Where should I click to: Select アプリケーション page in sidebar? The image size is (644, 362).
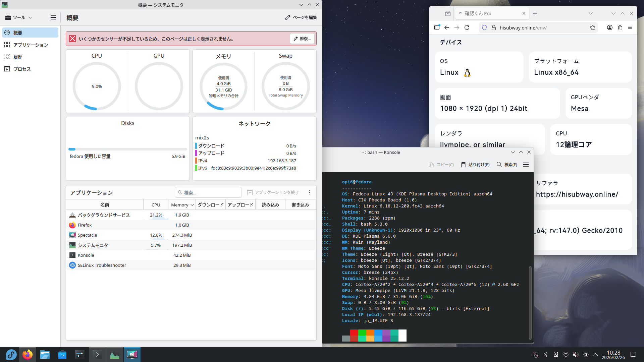[31, 45]
